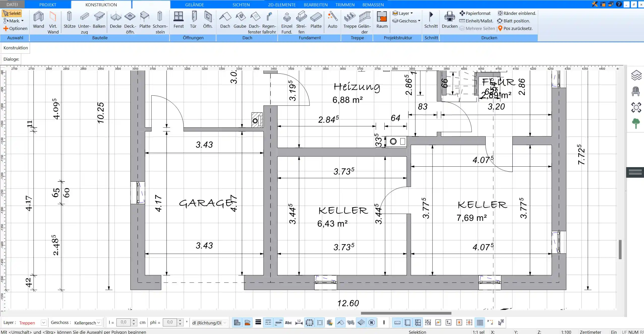Pick the Schornstein chimney tool

tap(160, 22)
